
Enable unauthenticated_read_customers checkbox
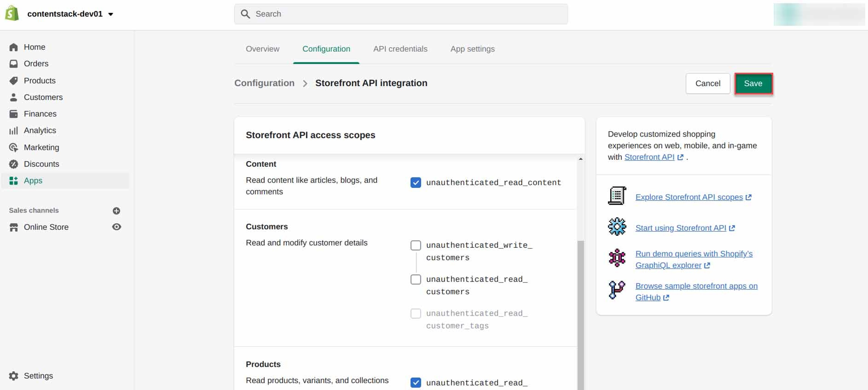415,279
